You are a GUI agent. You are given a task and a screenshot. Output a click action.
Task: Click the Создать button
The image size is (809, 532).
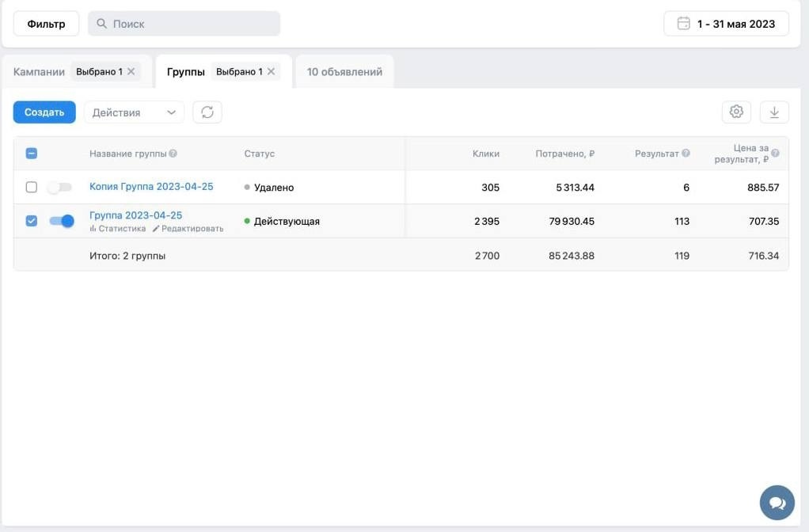tap(44, 112)
